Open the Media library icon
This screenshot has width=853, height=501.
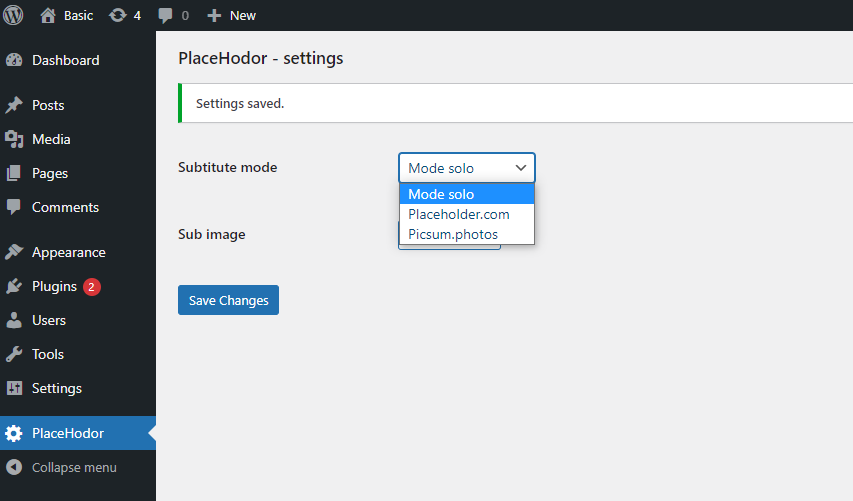[14, 139]
